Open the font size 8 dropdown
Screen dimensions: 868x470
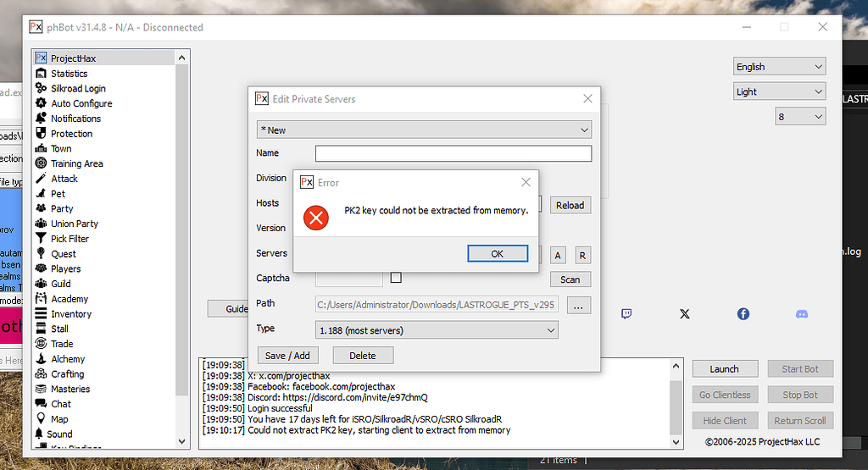[800, 117]
